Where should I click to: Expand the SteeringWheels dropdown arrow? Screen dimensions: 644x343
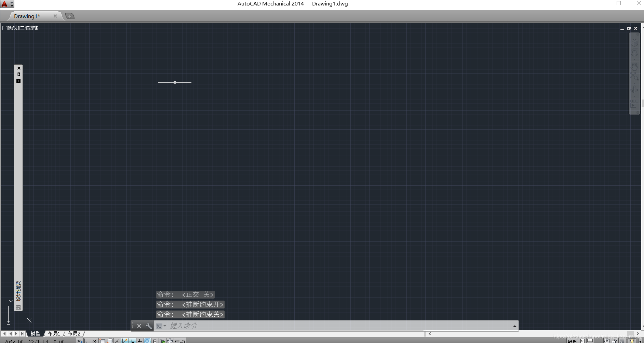[x=634, y=59]
